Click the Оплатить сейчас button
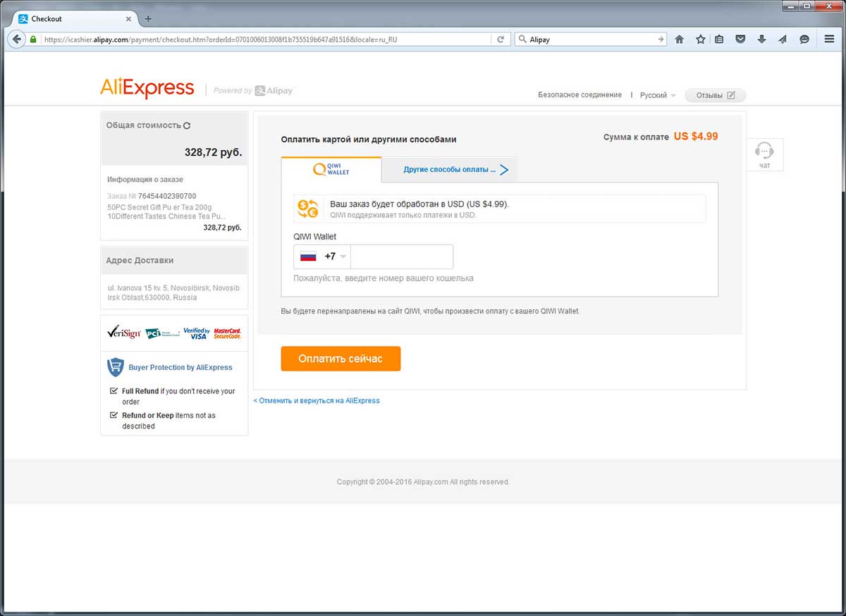 341,359
